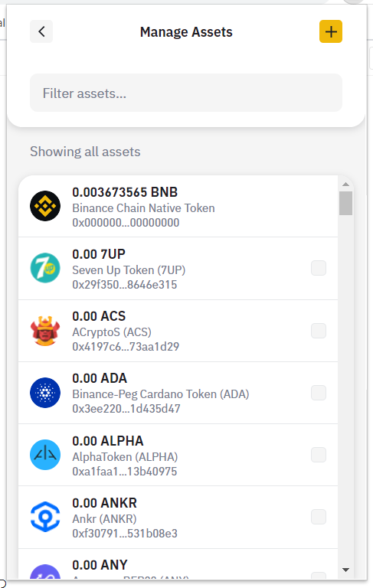Add custom asset with yellow plus button
The image size is (373, 588).
[x=331, y=31]
